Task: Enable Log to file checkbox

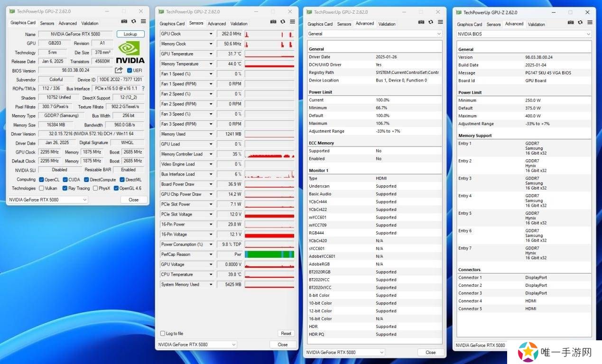Action: click(x=163, y=334)
